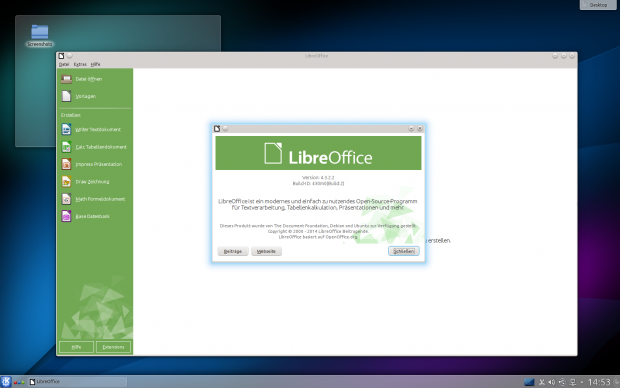The width and height of the screenshot is (620, 388).
Task: Click the Hilfe button at sidebar bottom
Action: pos(76,347)
